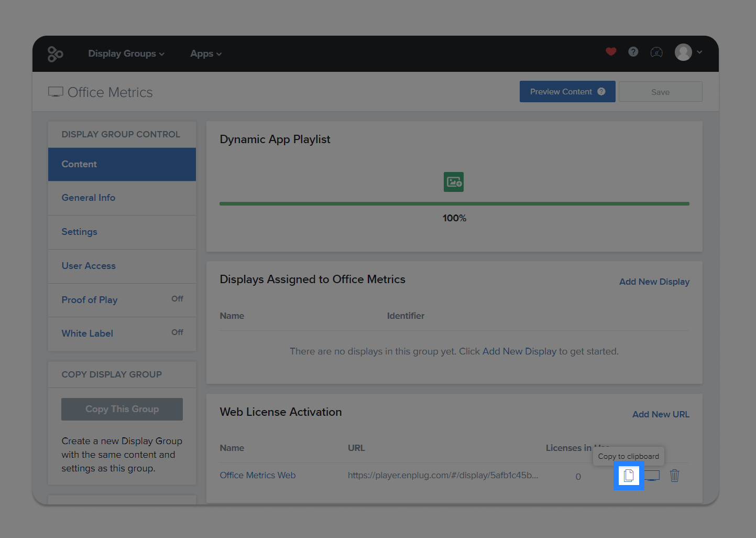Open the dashboard gauge icon
This screenshot has width=756, height=538.
pyautogui.click(x=656, y=52)
